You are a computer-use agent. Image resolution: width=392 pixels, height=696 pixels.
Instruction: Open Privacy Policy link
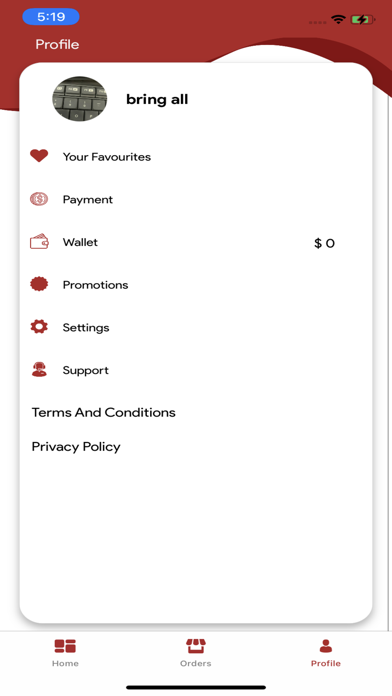(x=76, y=447)
